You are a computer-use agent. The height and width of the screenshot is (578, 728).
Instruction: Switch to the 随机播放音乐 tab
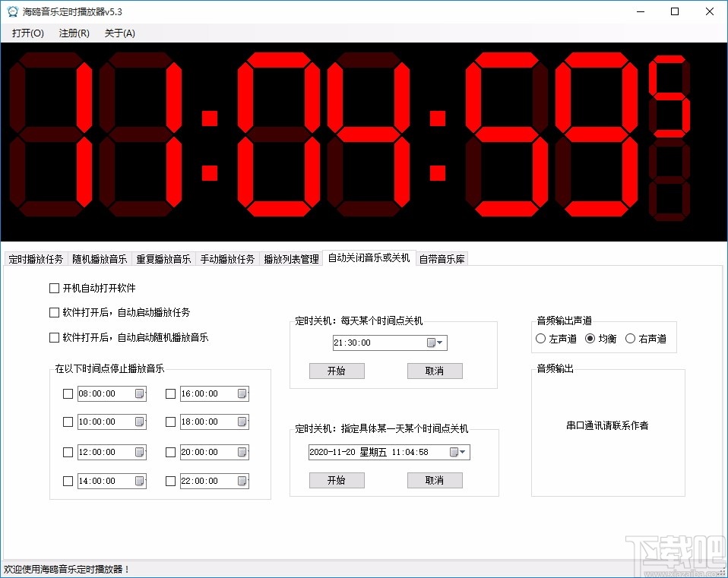pos(100,257)
